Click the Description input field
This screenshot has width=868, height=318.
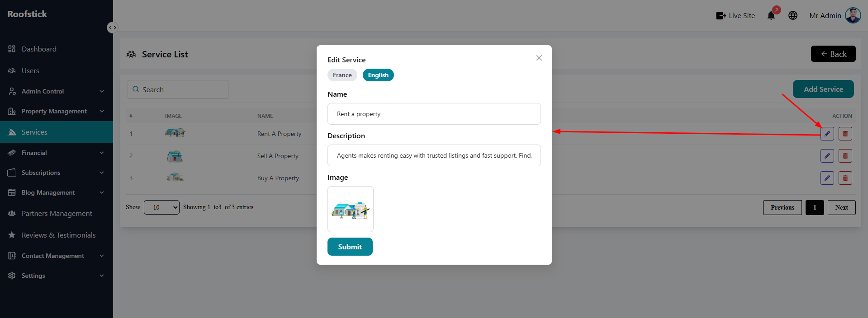click(x=434, y=155)
